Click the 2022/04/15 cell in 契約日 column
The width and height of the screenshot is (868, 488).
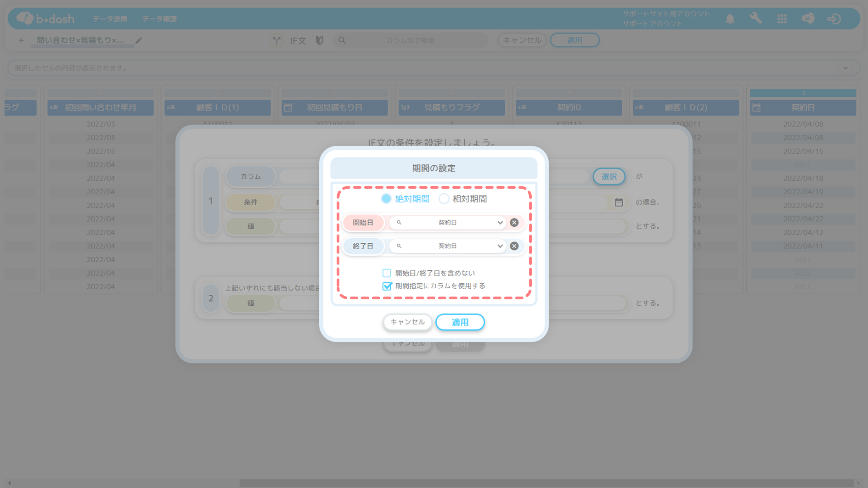[x=803, y=151]
